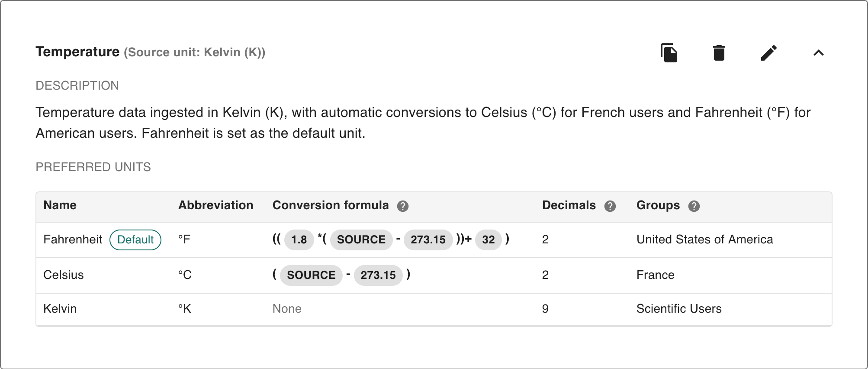The height and width of the screenshot is (369, 868).
Task: Click the 32 chip in Fahrenheit formula
Action: tap(488, 240)
